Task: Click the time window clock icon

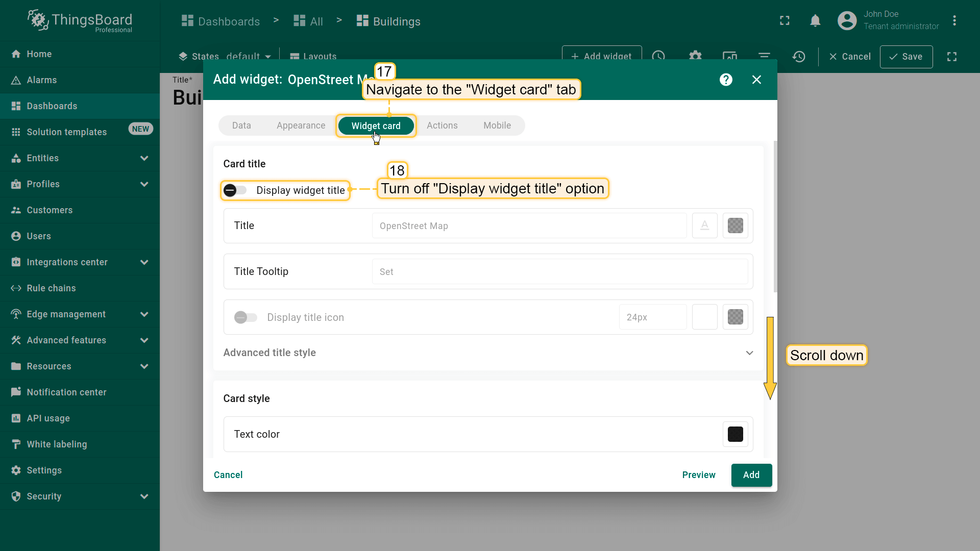Action: [658, 56]
